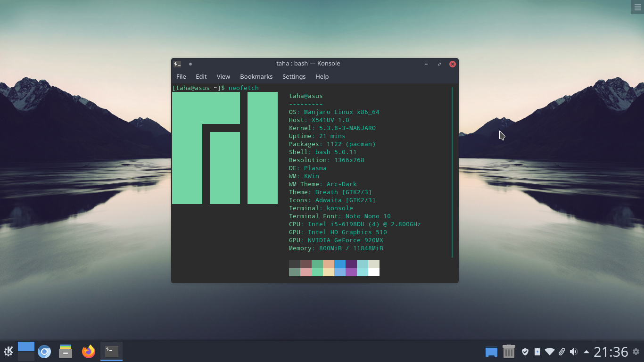This screenshot has height=362, width=644.
Task: Open the file manager from the taskbar
Action: pos(66,352)
